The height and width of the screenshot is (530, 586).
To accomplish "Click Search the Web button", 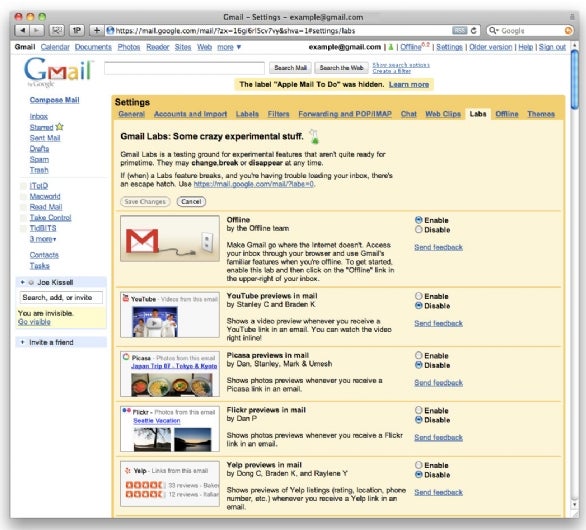I will tap(341, 68).
